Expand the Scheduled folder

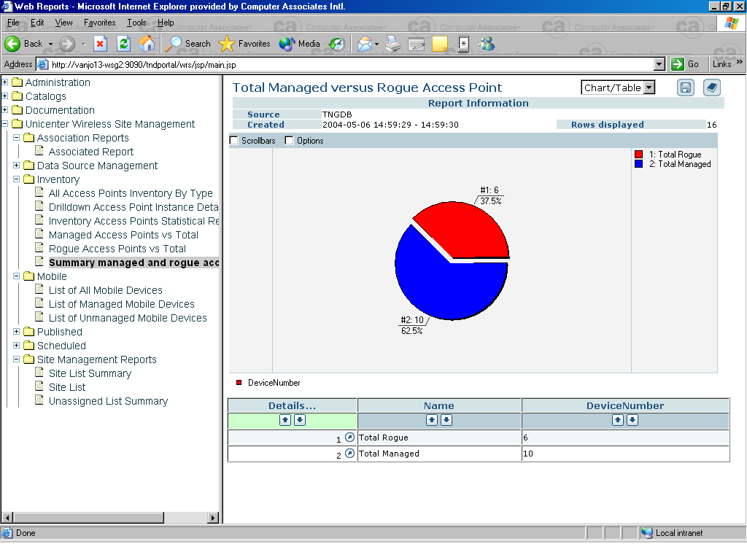16,345
